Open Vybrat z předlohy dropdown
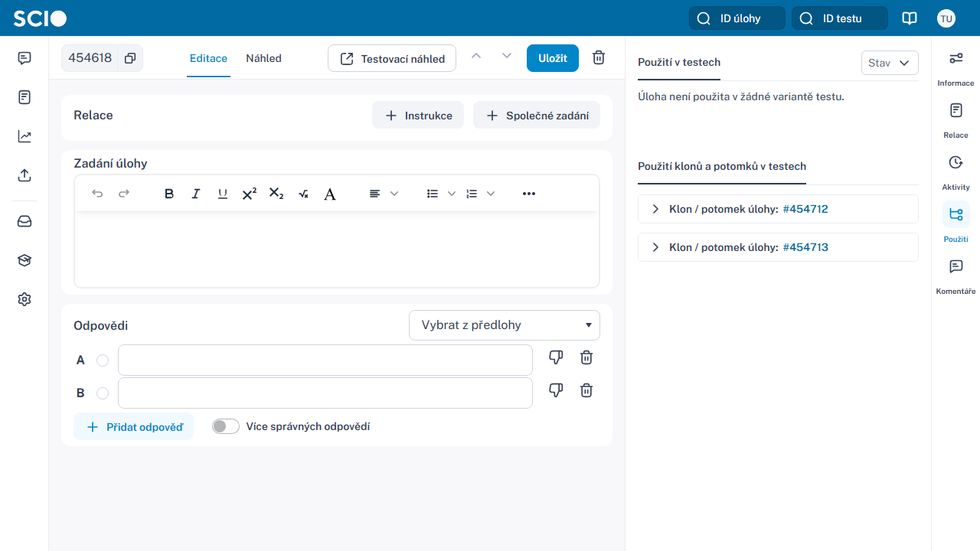This screenshot has height=551, width=980. tap(505, 325)
